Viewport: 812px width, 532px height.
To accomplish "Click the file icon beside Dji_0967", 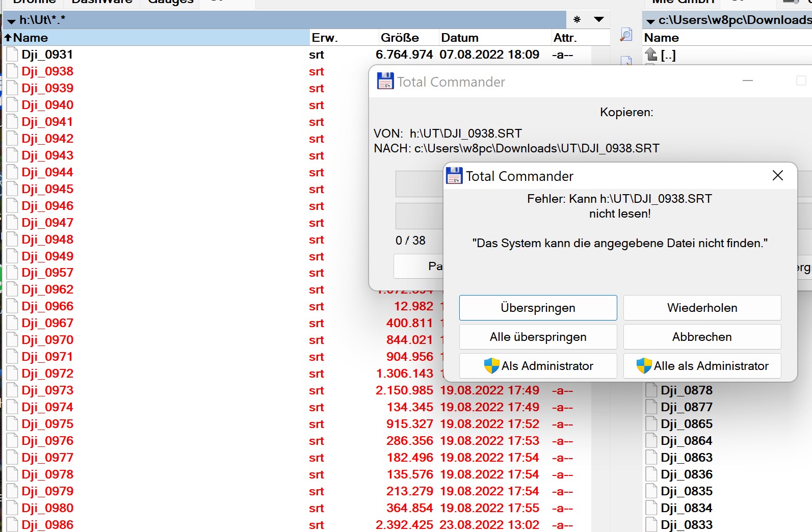I will [12, 323].
